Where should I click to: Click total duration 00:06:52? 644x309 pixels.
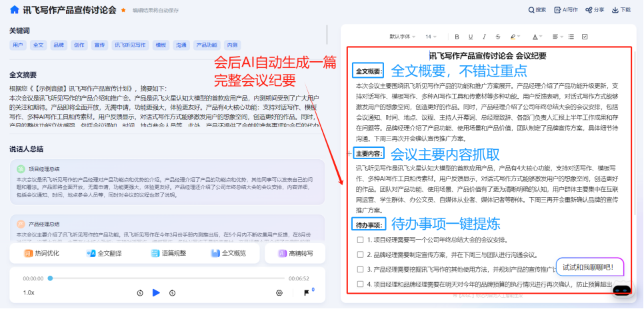(299, 278)
